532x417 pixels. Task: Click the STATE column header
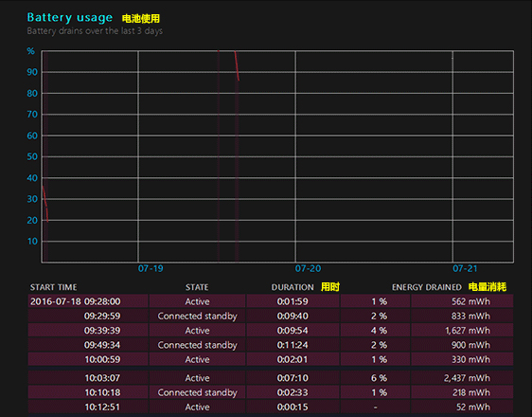tap(197, 287)
